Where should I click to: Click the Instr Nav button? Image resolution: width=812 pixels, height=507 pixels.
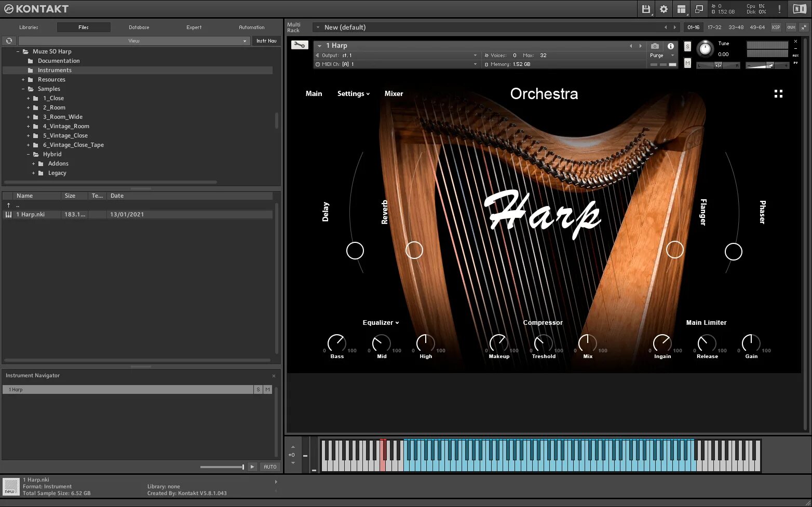(266, 40)
